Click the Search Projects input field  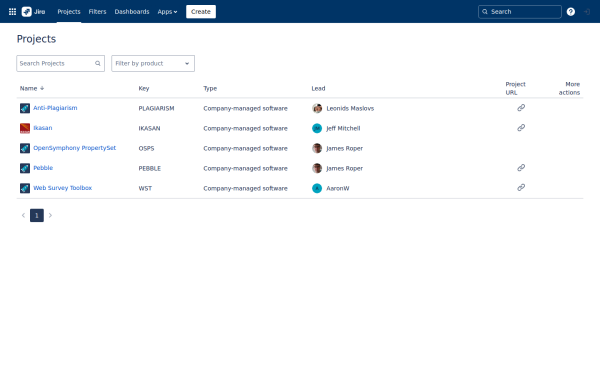[x=60, y=64]
